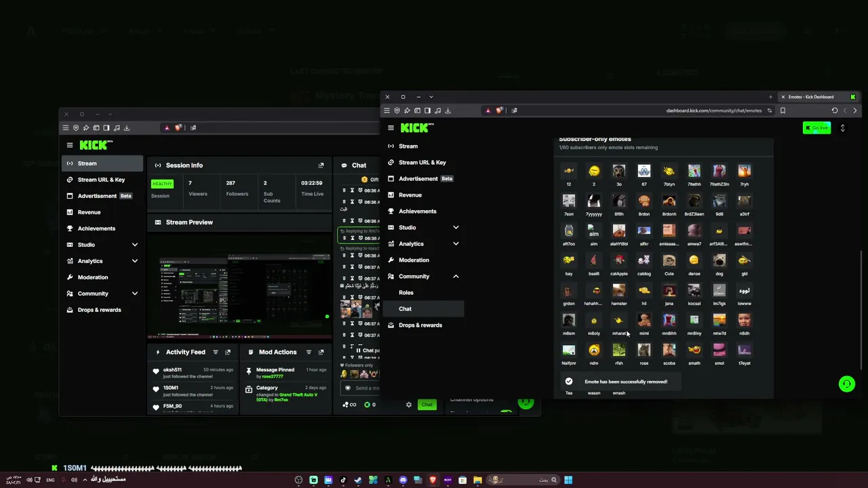Select the bay emote
Screen dimensions: 868x488
tap(568, 260)
